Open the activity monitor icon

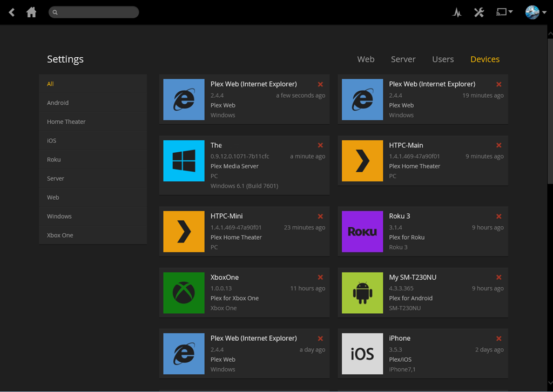point(457,12)
